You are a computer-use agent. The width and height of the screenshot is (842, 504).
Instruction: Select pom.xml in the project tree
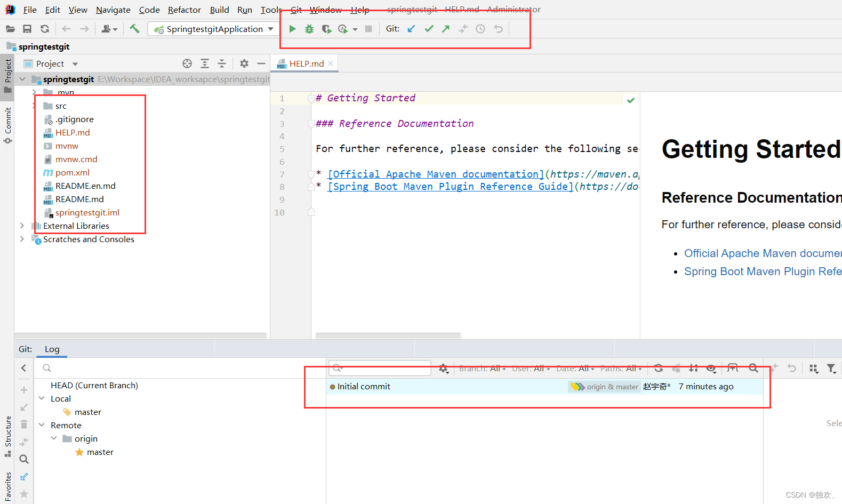(x=73, y=172)
